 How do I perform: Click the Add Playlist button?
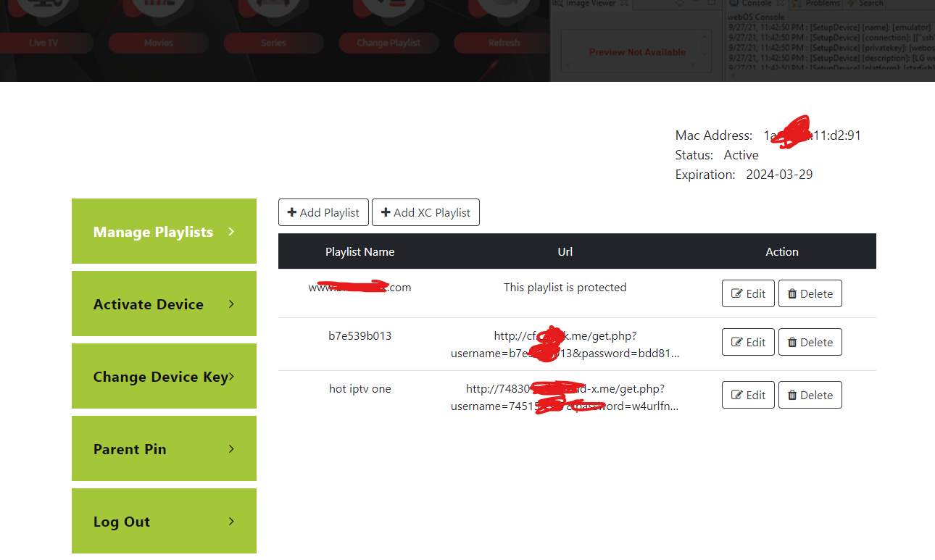(x=323, y=212)
